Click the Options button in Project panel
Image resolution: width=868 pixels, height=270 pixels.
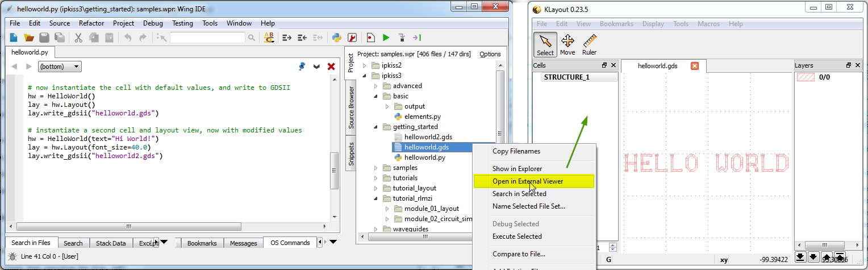490,54
